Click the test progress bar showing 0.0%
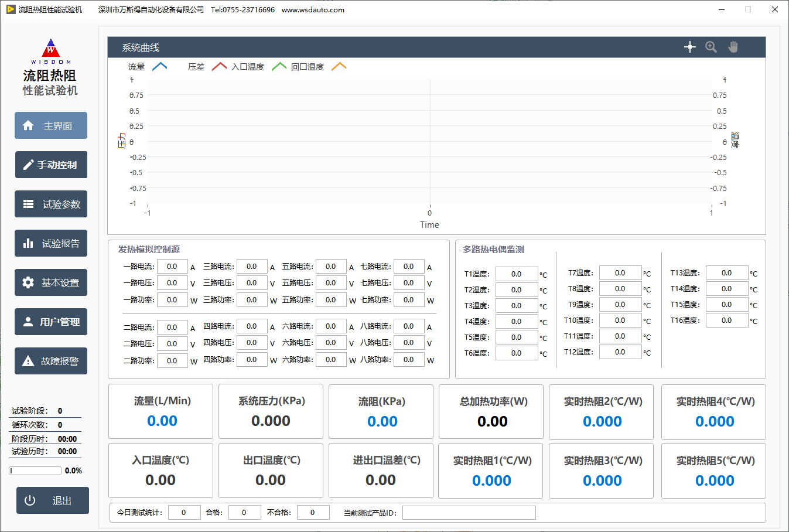Image resolution: width=789 pixels, height=532 pixels. [x=36, y=470]
